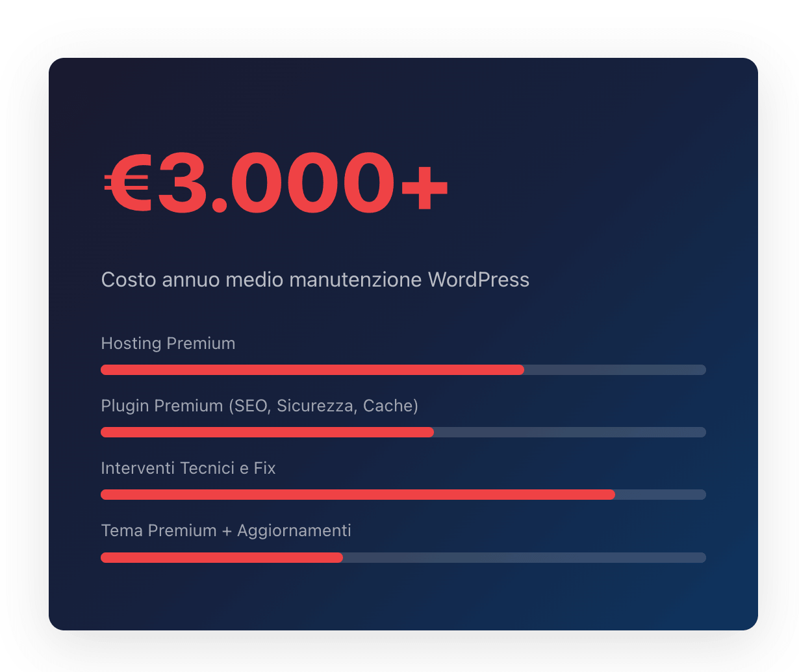
Task: Select the Interventi Tecnici e Fix label
Action: [x=188, y=469]
